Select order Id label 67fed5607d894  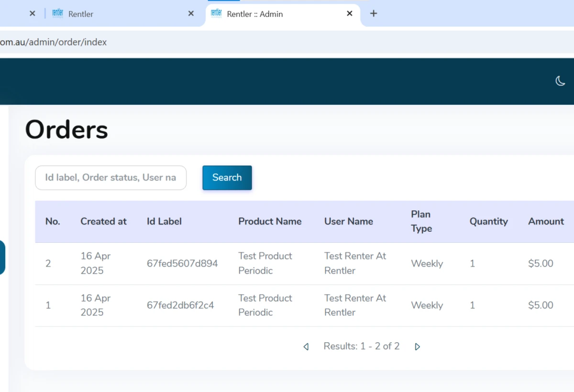182,263
